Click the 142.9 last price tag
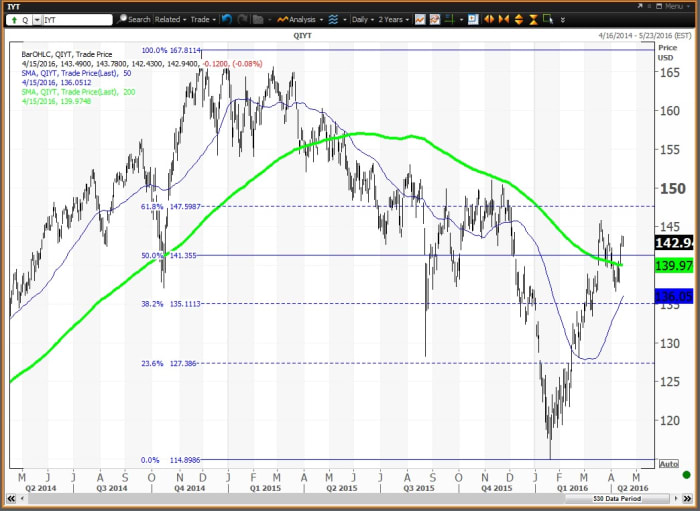700x511 pixels. 674,243
